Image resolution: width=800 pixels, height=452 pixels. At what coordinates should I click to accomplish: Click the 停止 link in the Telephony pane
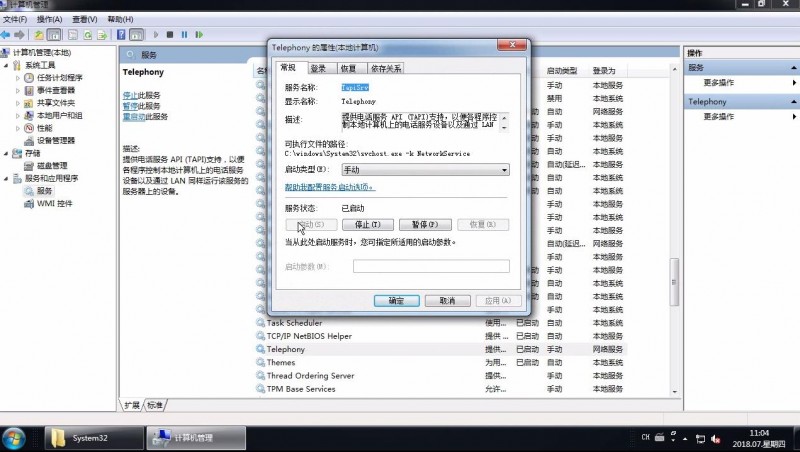click(x=130, y=95)
